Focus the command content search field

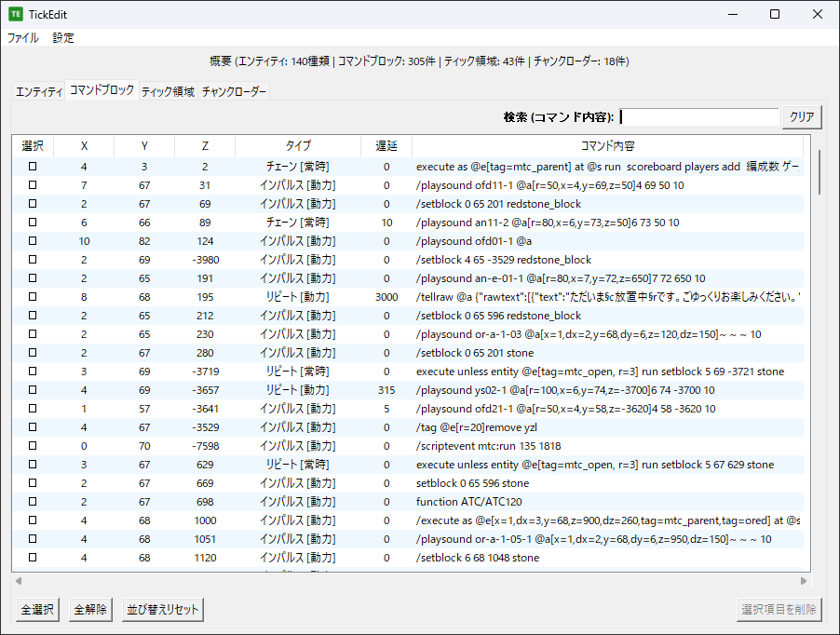pyautogui.click(x=699, y=116)
